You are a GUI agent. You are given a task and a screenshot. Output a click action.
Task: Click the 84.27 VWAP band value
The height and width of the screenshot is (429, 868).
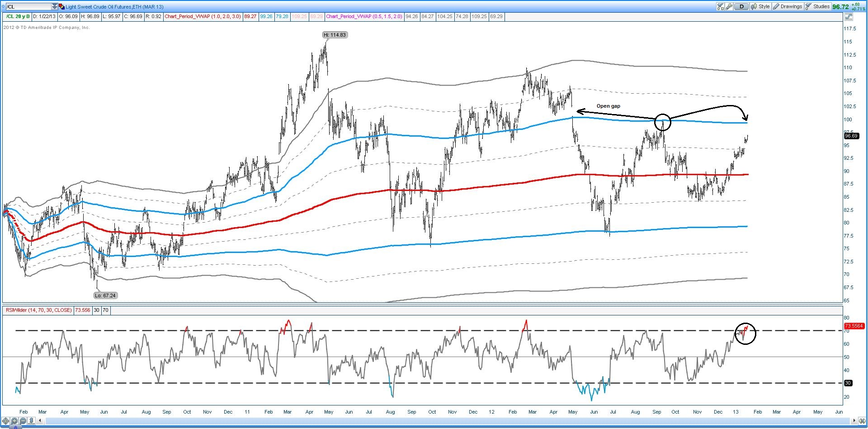pyautogui.click(x=427, y=17)
